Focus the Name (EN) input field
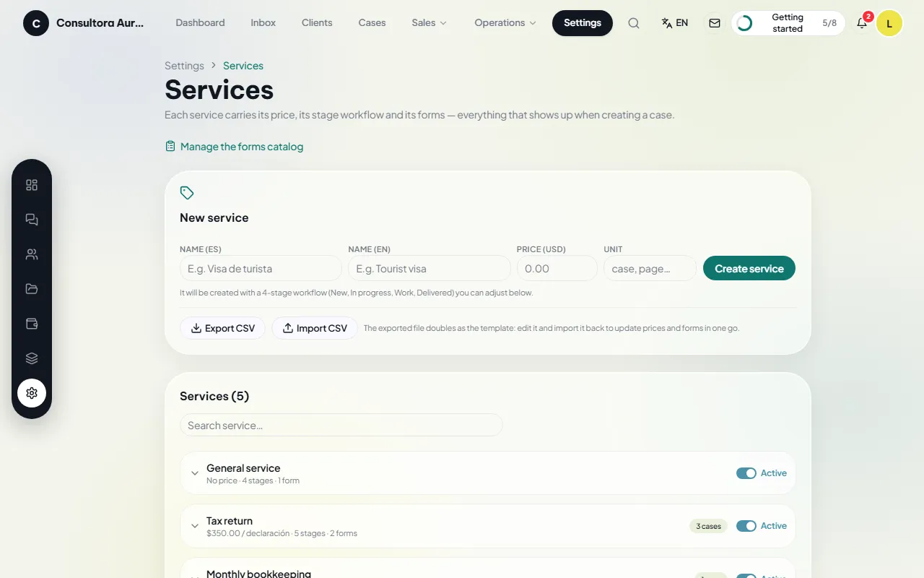The width and height of the screenshot is (924, 578). click(430, 268)
